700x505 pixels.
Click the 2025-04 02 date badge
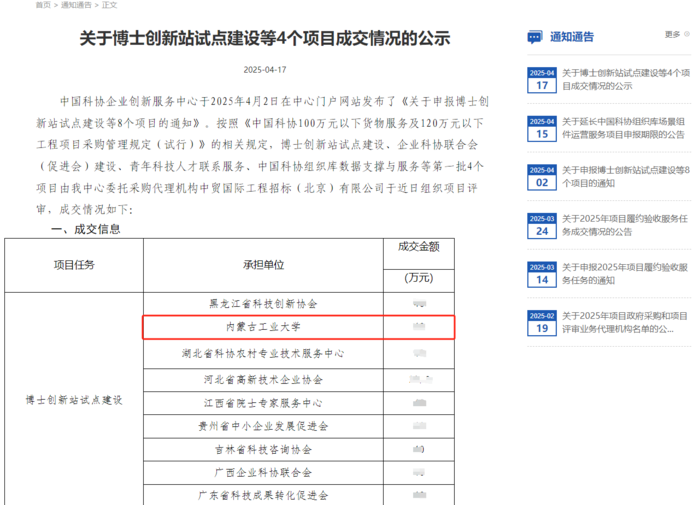click(x=542, y=177)
